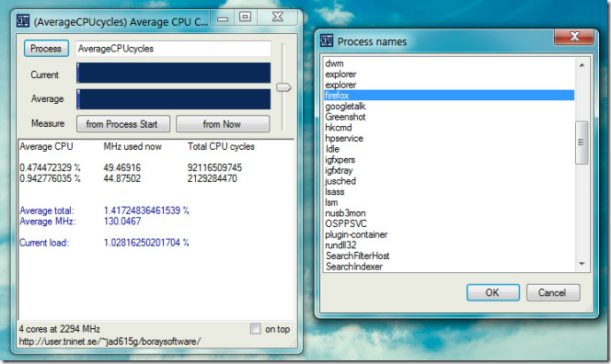Minimize the Average CPU Cycles window

[x=223, y=17]
